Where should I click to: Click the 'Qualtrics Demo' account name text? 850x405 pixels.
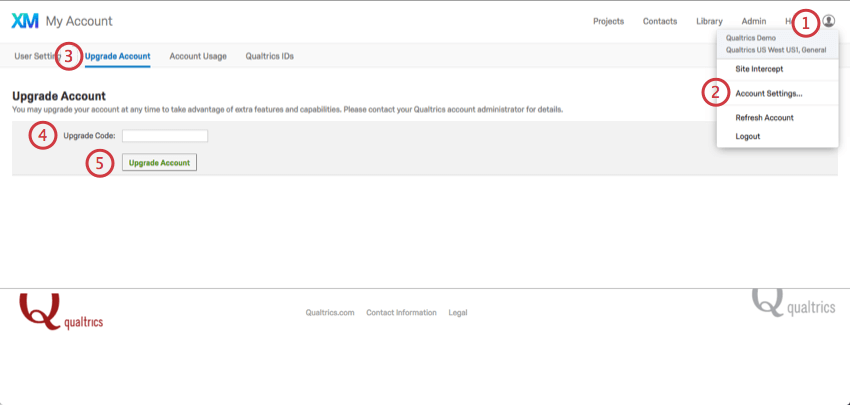pyautogui.click(x=751, y=38)
